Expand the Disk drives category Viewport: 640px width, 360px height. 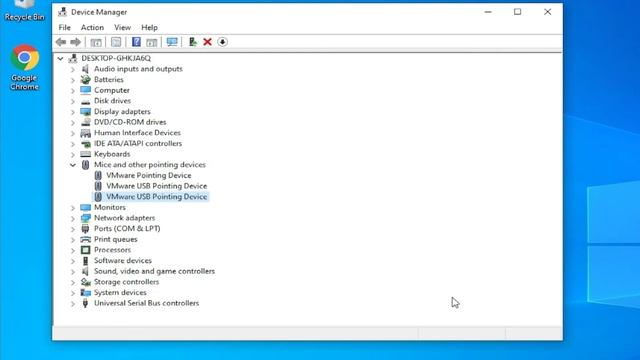coord(73,101)
